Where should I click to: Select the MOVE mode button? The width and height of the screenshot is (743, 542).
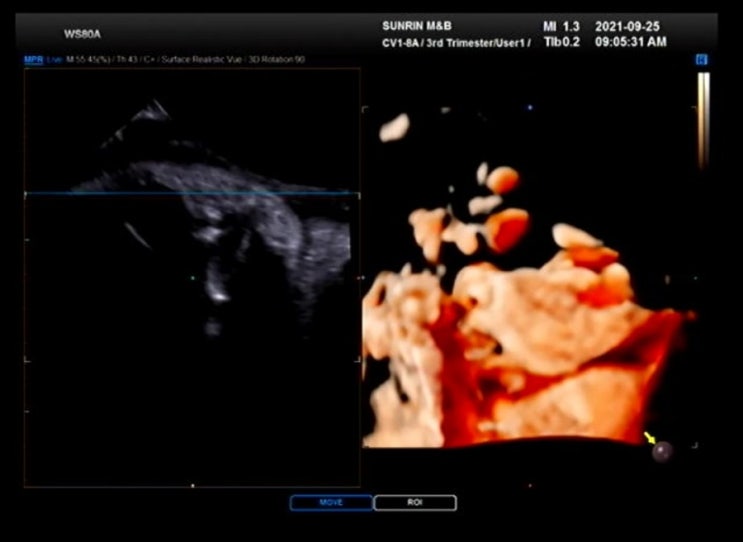[331, 503]
